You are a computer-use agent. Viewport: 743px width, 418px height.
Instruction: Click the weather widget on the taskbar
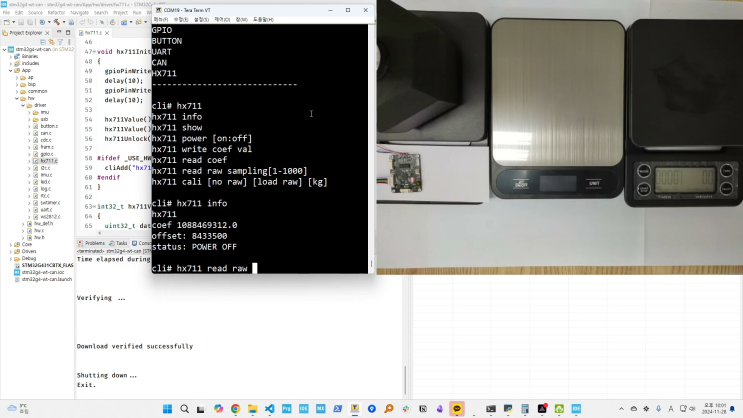17,409
